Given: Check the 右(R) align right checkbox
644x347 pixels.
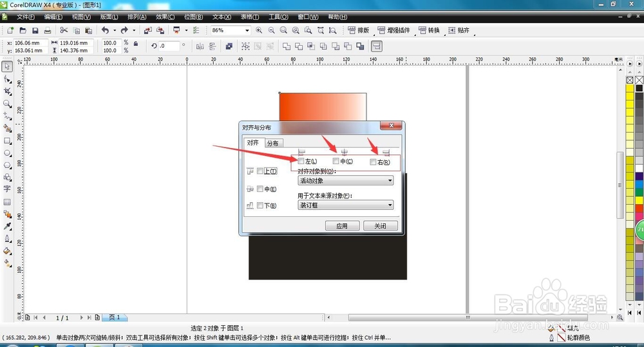Looking at the screenshot, I should [373, 162].
